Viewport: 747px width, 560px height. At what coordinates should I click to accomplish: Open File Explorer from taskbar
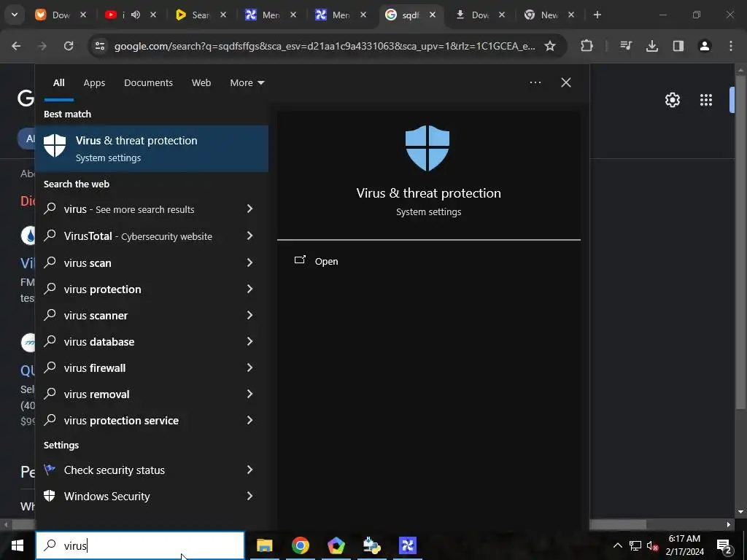tap(264, 545)
